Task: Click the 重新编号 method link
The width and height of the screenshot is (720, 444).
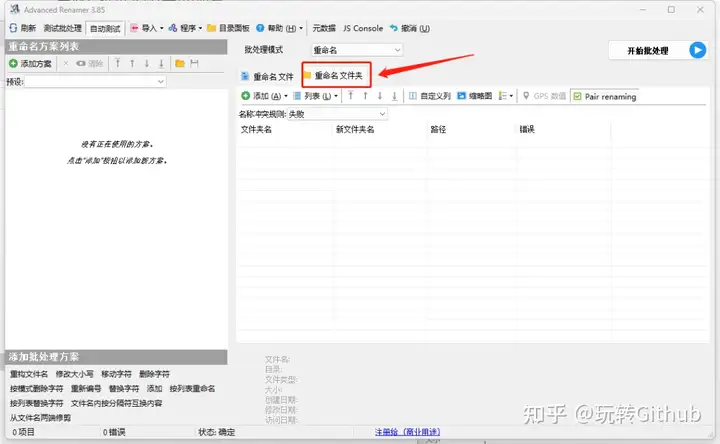Action: click(x=86, y=388)
